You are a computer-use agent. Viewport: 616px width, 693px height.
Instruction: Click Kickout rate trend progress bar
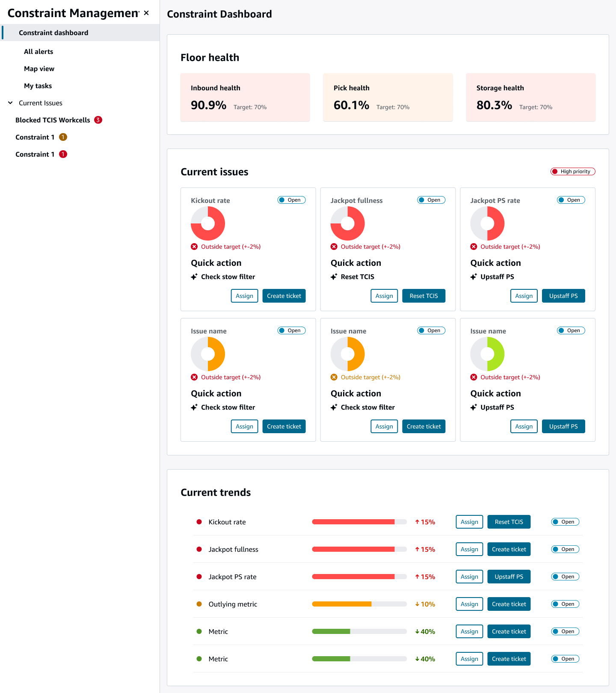pos(359,522)
